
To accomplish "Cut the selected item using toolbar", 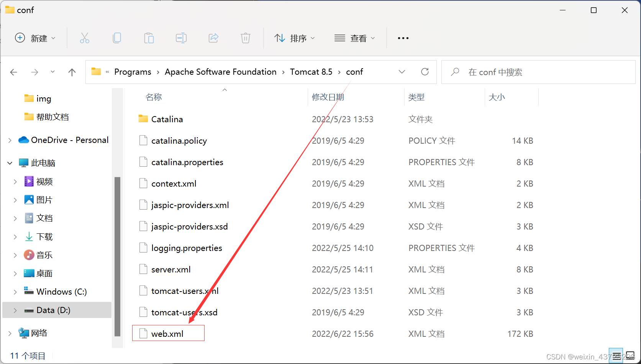I will [x=85, y=38].
